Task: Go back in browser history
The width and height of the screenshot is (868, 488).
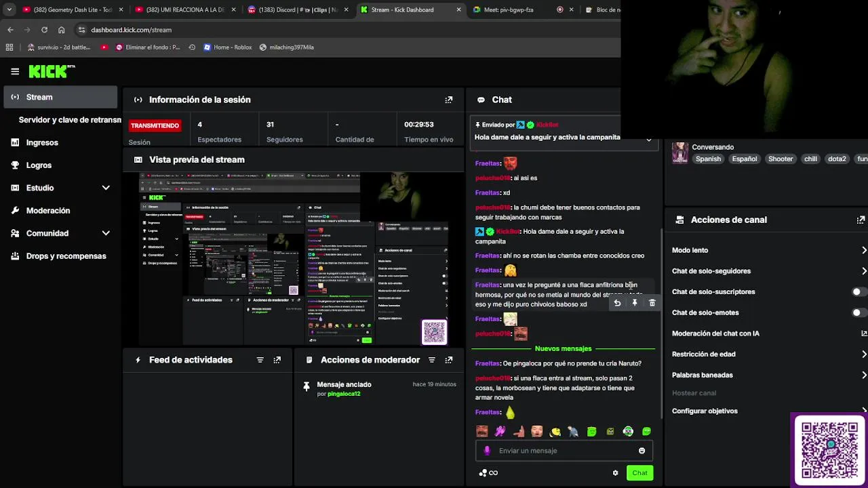Action: (x=10, y=30)
